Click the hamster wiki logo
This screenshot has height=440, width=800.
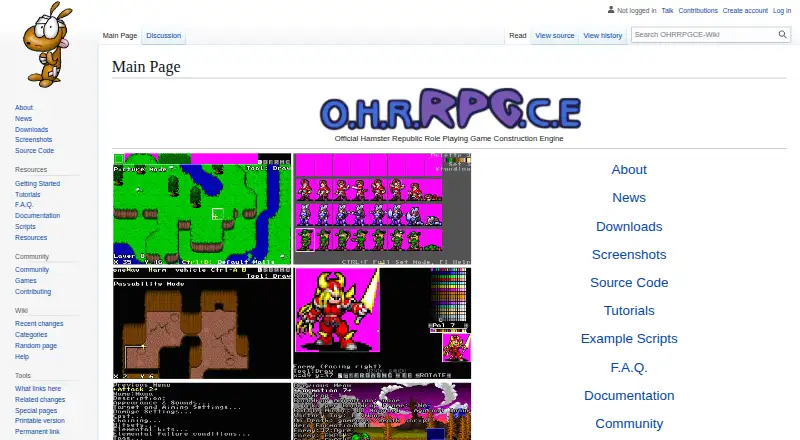point(46,44)
